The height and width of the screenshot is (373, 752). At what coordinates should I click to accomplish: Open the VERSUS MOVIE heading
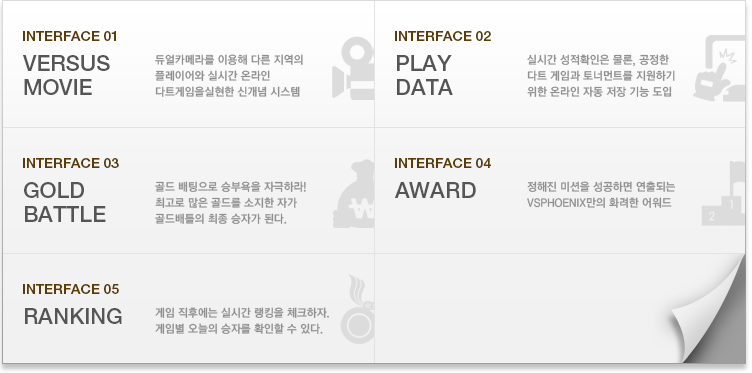[x=67, y=76]
